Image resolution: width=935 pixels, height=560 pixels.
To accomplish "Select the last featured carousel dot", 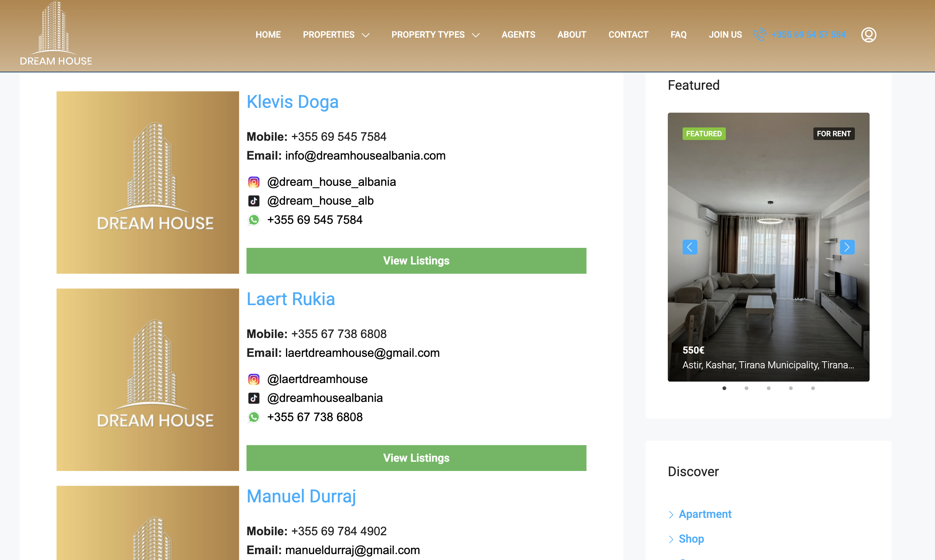I will (x=813, y=388).
